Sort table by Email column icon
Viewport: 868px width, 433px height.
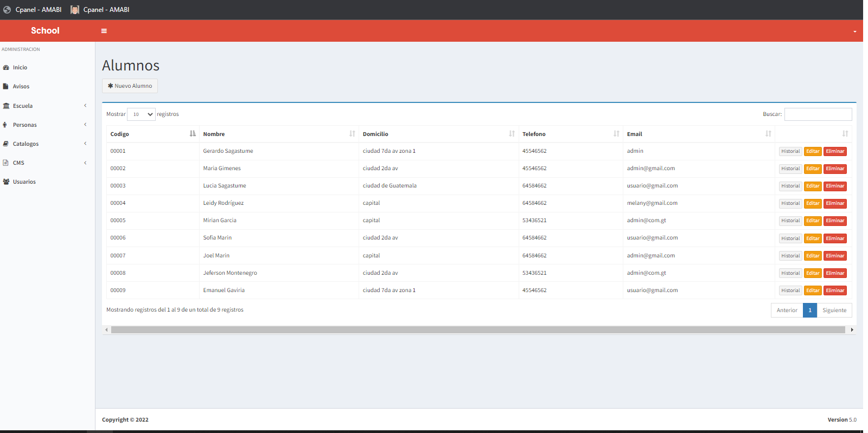[x=768, y=134]
